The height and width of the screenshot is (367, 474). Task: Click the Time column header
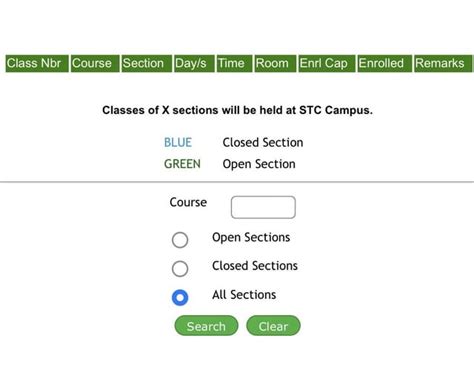(234, 63)
